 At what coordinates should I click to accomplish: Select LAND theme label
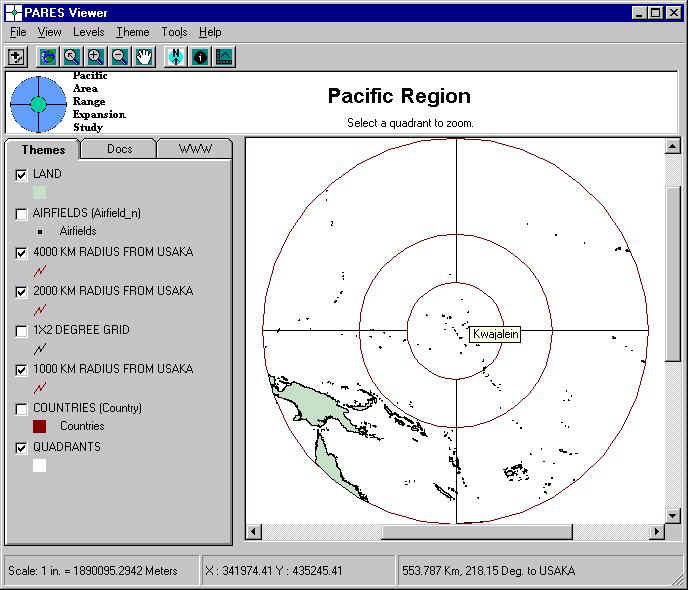(x=47, y=174)
